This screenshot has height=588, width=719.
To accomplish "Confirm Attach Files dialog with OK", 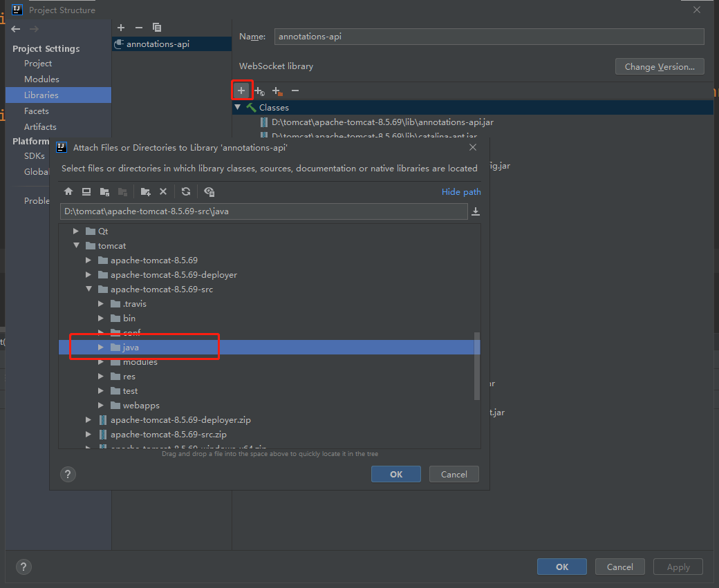I will [x=395, y=475].
